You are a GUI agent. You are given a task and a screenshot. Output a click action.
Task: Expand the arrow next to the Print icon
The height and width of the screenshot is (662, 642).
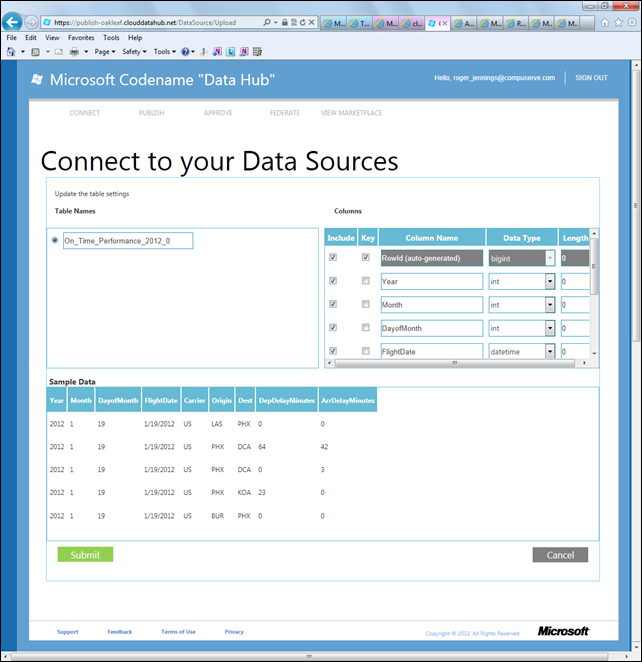[x=86, y=52]
